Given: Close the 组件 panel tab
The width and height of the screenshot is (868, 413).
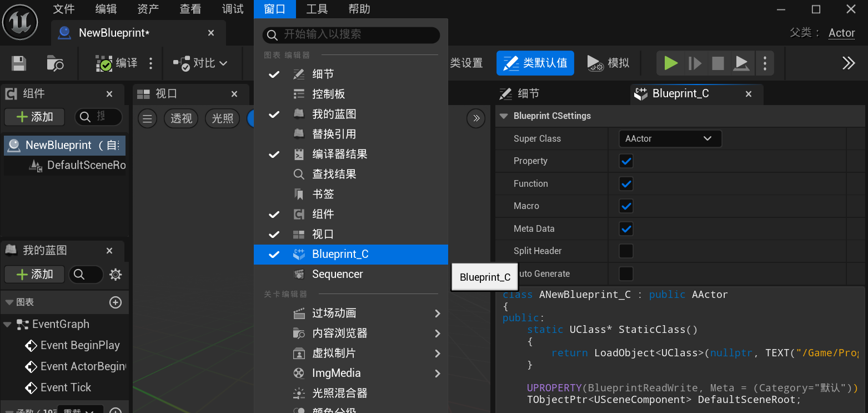Looking at the screenshot, I should 109,94.
